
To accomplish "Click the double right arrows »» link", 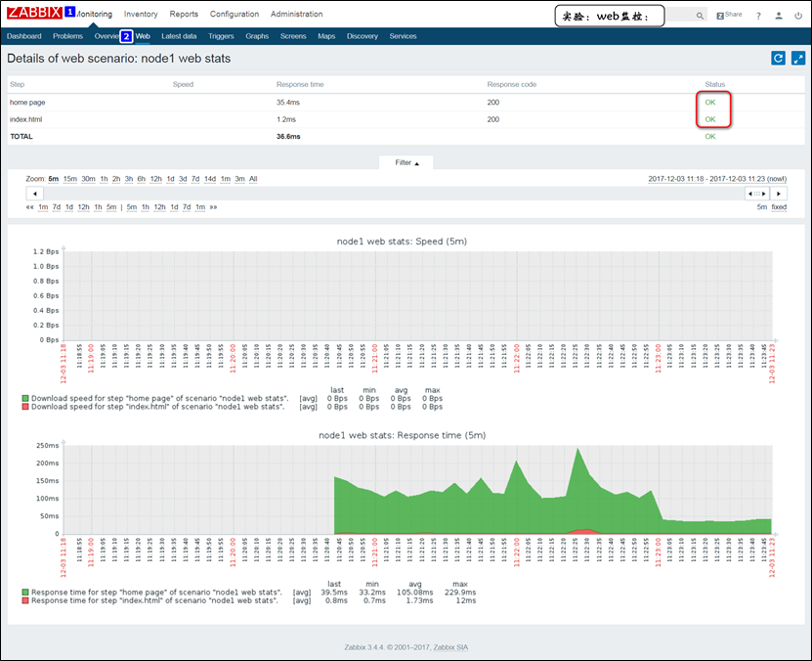I will pos(213,207).
